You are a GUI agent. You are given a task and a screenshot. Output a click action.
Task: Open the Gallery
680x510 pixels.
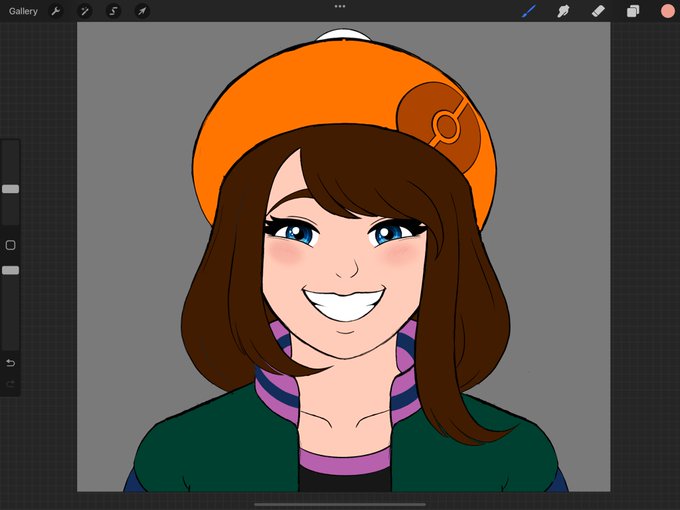tap(23, 11)
